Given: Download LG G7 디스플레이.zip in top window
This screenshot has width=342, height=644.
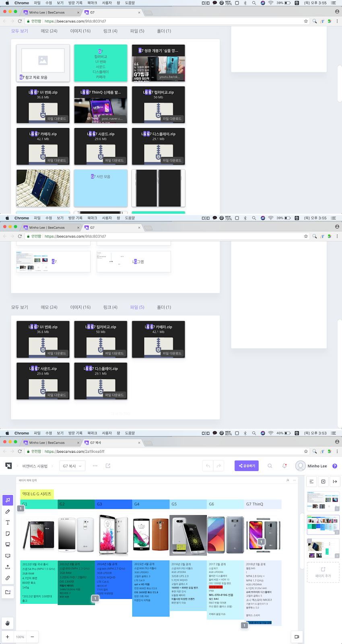Looking at the screenshot, I should 172,160.
